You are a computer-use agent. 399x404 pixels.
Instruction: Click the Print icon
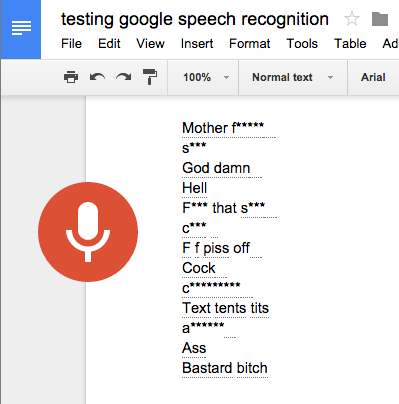point(71,77)
